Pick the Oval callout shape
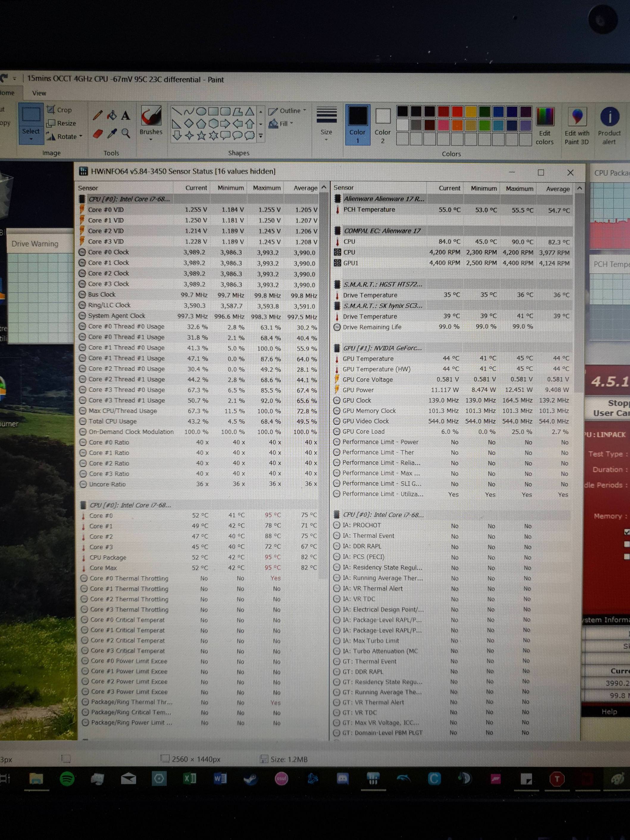The image size is (630, 840). click(238, 135)
